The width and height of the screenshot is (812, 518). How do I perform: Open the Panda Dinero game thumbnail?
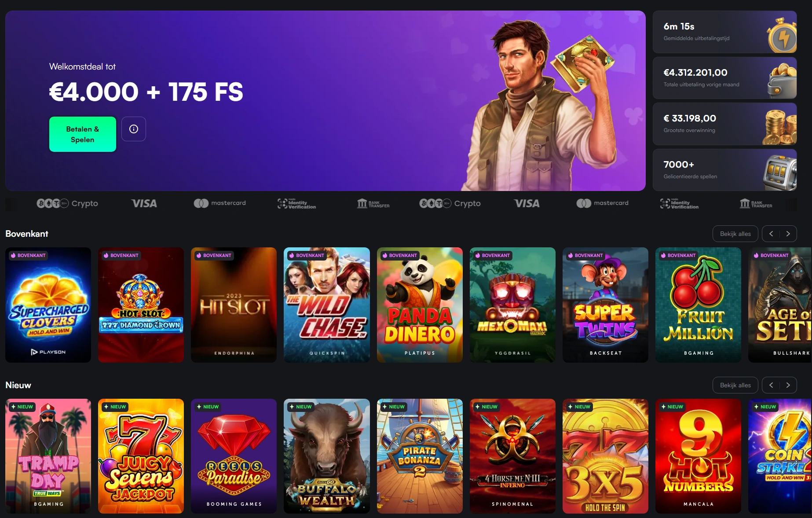(420, 305)
